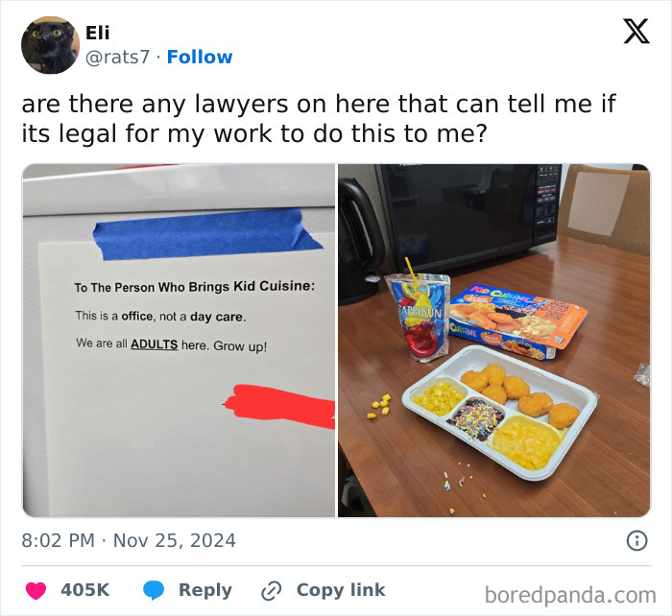
Task: Click the boredpanda.com watermark
Action: [x=570, y=596]
